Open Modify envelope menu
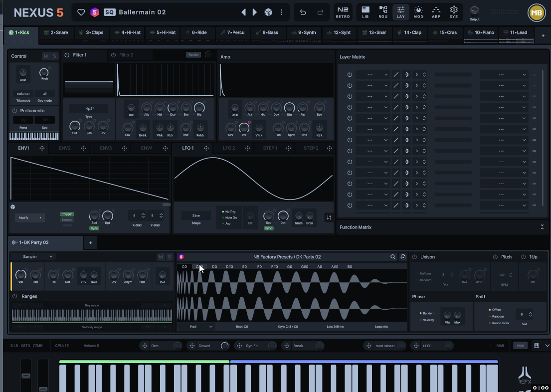Image resolution: width=551 pixels, height=392 pixels. pos(30,217)
